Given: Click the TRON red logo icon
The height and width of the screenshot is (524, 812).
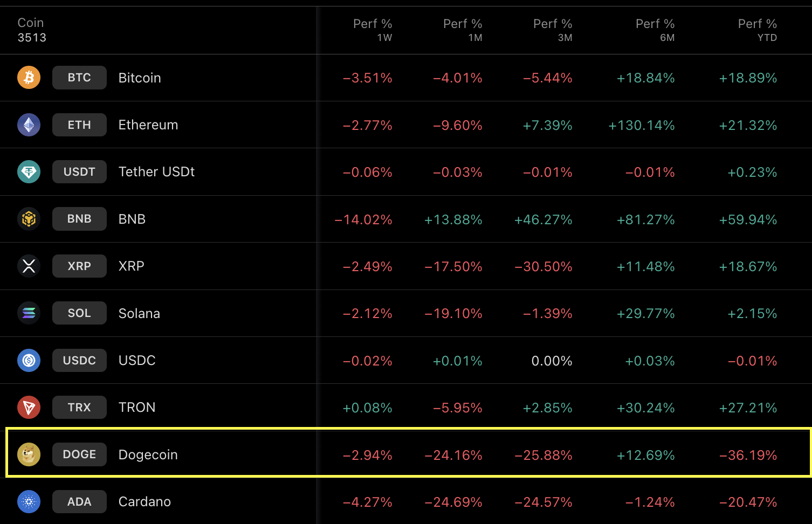Looking at the screenshot, I should [29, 407].
